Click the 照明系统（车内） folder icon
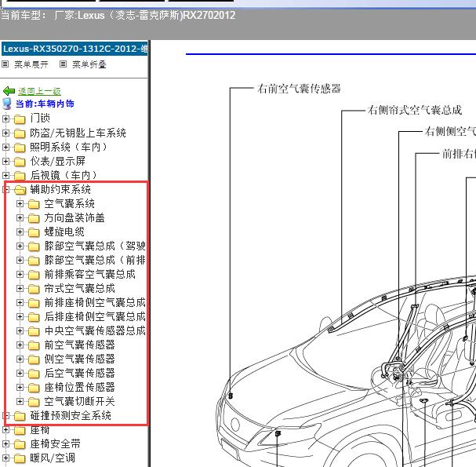This screenshot has width=476, height=467. 20,148
